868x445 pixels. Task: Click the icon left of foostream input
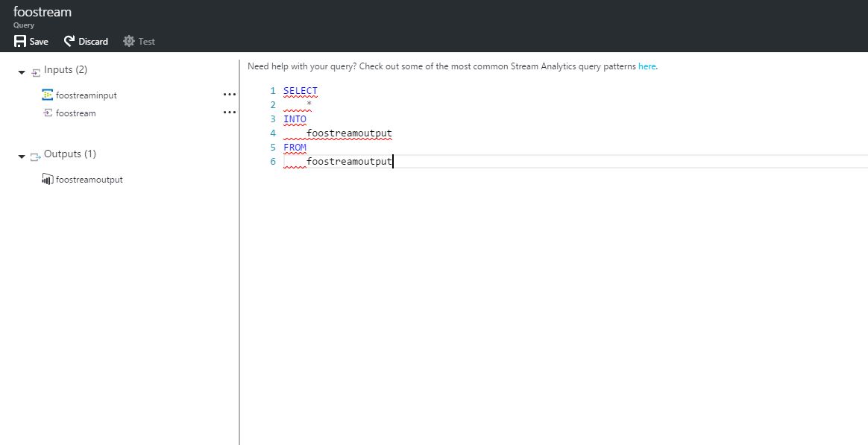click(48, 113)
